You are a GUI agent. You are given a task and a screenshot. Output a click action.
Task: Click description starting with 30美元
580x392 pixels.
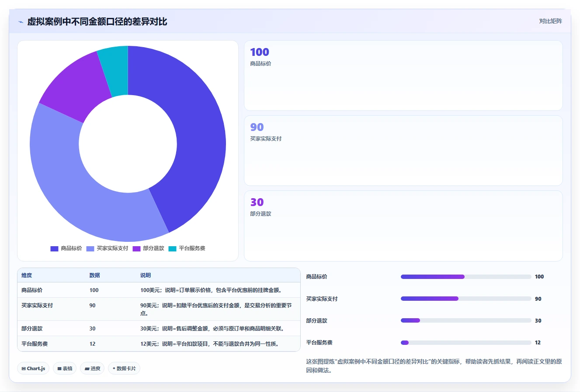213,329
